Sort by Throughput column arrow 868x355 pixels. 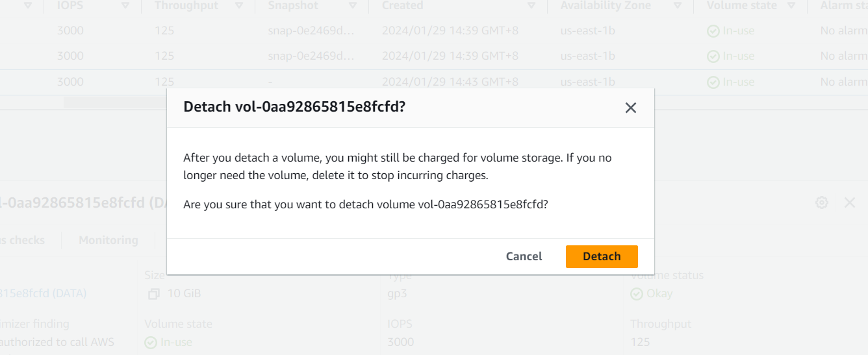click(239, 5)
